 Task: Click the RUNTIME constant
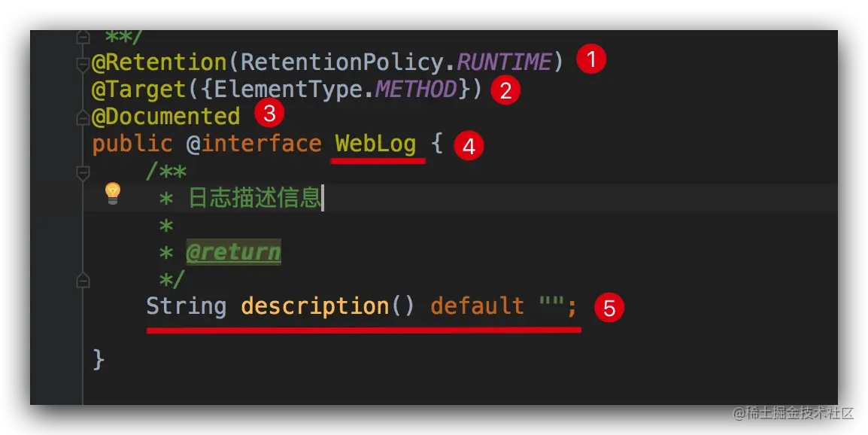point(504,62)
